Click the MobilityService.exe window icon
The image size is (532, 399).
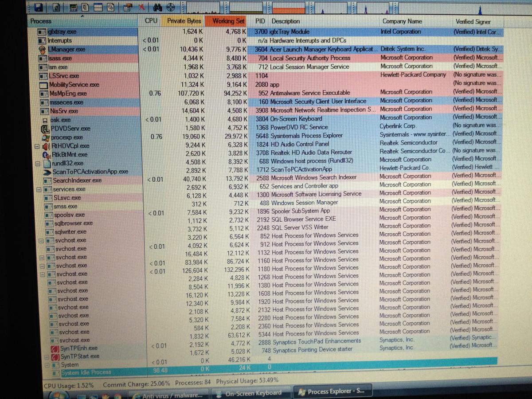pyautogui.click(x=43, y=85)
